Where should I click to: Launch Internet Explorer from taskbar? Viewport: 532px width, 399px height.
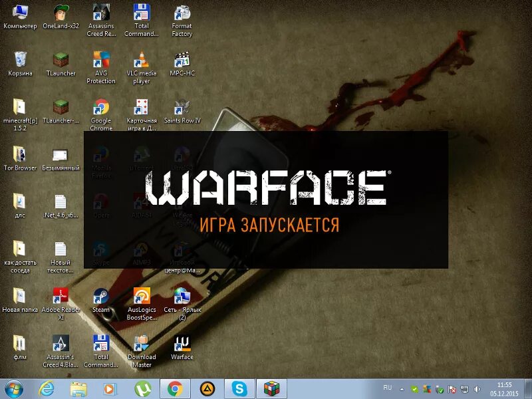click(46, 389)
